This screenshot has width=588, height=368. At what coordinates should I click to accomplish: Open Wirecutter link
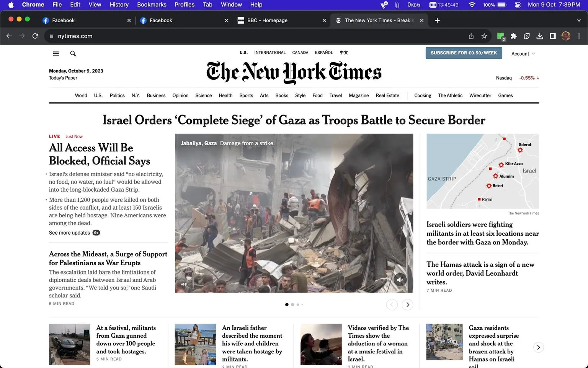click(480, 95)
